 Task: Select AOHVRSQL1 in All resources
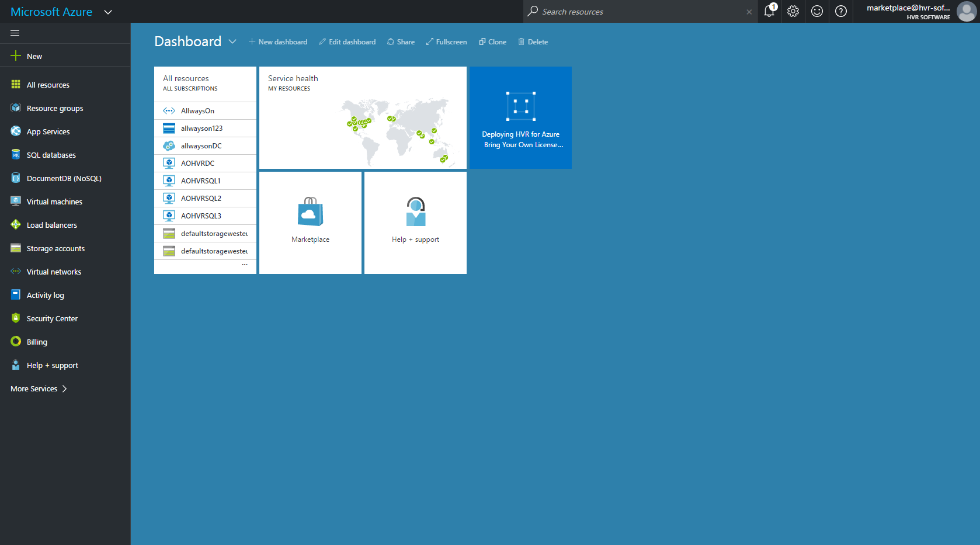pyautogui.click(x=205, y=181)
